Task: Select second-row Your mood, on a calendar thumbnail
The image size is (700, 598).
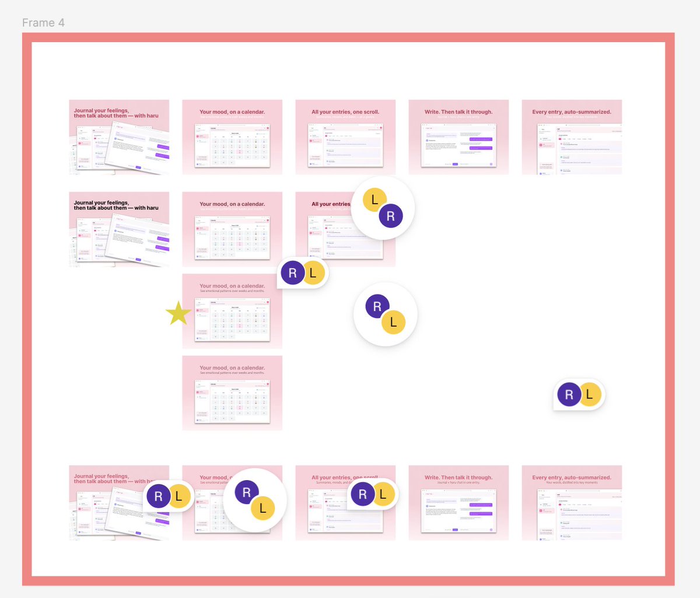Action: 232,229
